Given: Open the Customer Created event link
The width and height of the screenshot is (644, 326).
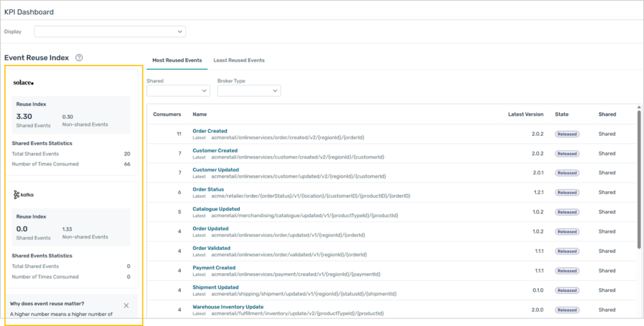Looking at the screenshot, I should (x=215, y=150).
